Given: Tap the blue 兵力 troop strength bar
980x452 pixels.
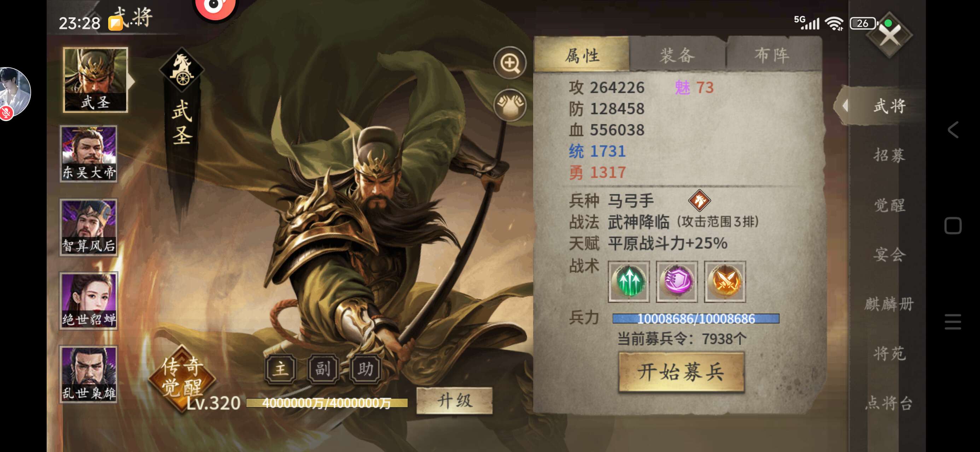Looking at the screenshot, I should pos(696,319).
